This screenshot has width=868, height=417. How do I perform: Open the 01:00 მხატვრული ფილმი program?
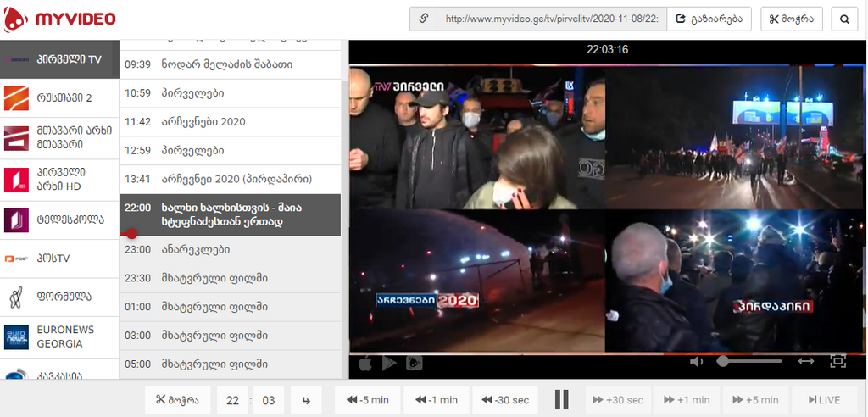(x=230, y=307)
